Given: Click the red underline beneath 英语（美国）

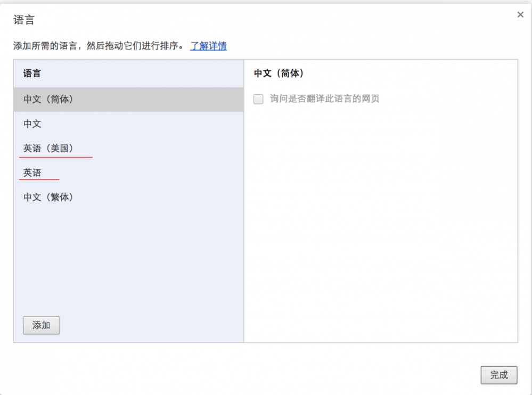Looking at the screenshot, I should pyautogui.click(x=56, y=158).
